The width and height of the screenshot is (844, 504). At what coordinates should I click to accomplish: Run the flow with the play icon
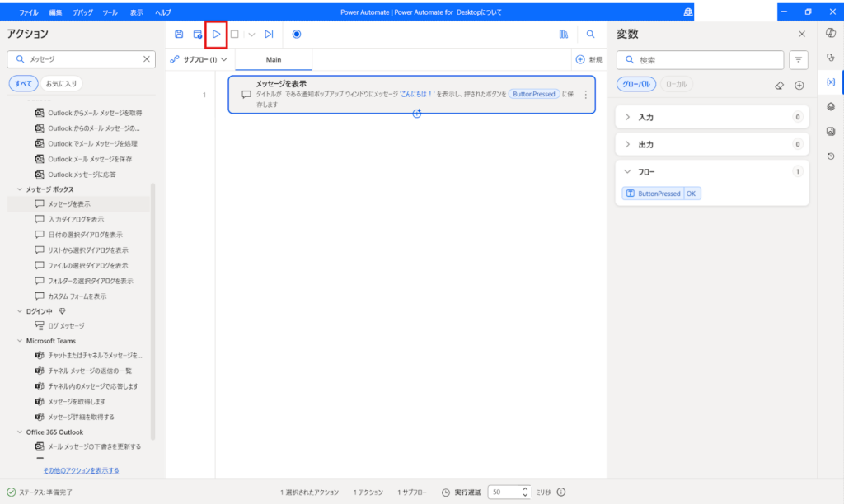pos(216,35)
